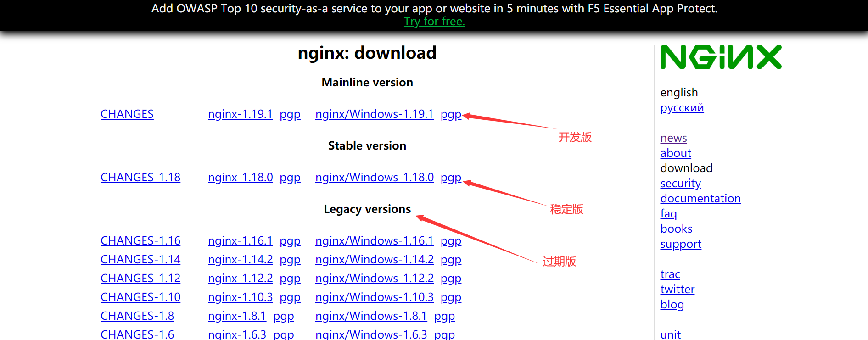Open pgp signature for nginx-1.8.1
Image resolution: width=868 pixels, height=340 pixels.
284,317
